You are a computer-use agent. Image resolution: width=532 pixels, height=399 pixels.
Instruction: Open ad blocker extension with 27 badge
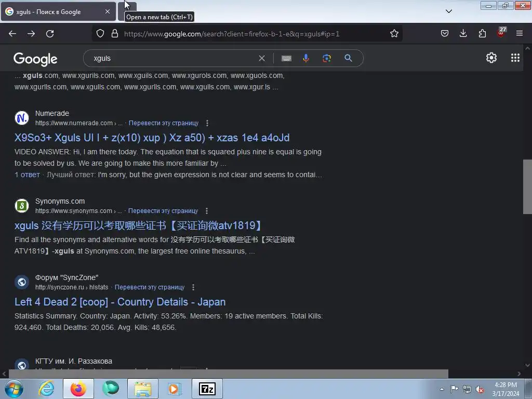tap(501, 33)
